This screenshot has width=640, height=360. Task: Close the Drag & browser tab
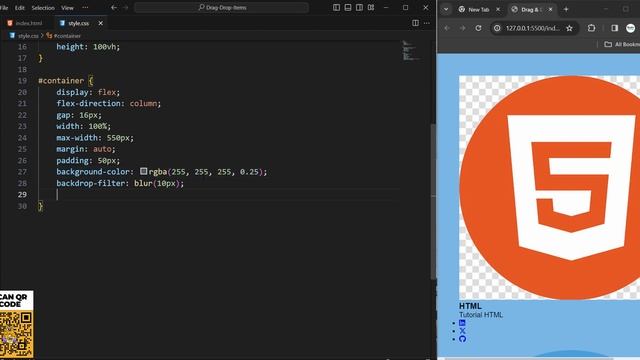click(x=550, y=9)
